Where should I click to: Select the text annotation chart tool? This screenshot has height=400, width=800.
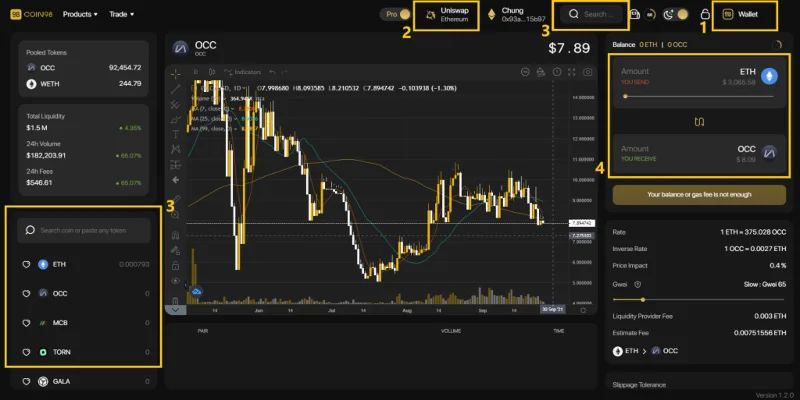coord(176,134)
